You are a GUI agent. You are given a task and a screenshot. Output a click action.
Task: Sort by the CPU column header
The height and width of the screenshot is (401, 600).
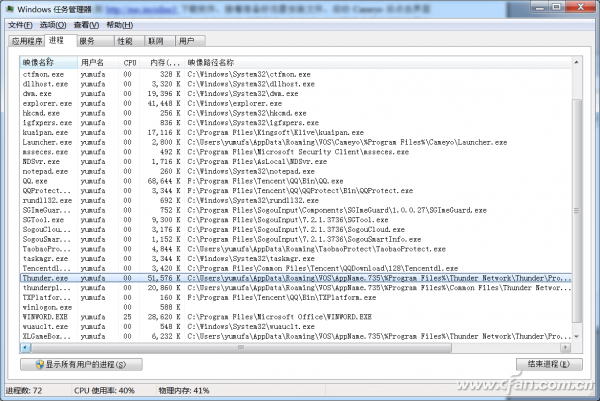(x=130, y=62)
